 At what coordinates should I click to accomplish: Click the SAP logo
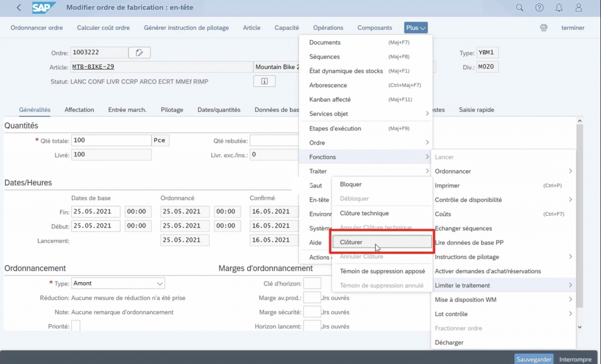44,7
